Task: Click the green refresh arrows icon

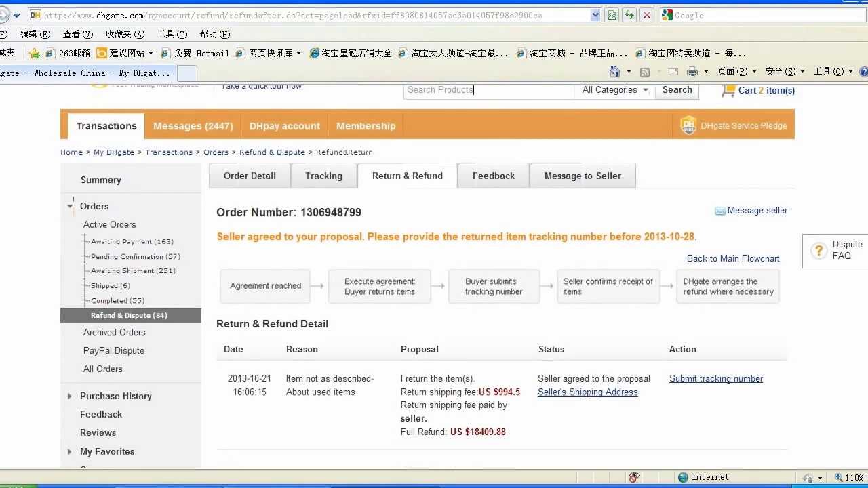Action: (x=629, y=15)
